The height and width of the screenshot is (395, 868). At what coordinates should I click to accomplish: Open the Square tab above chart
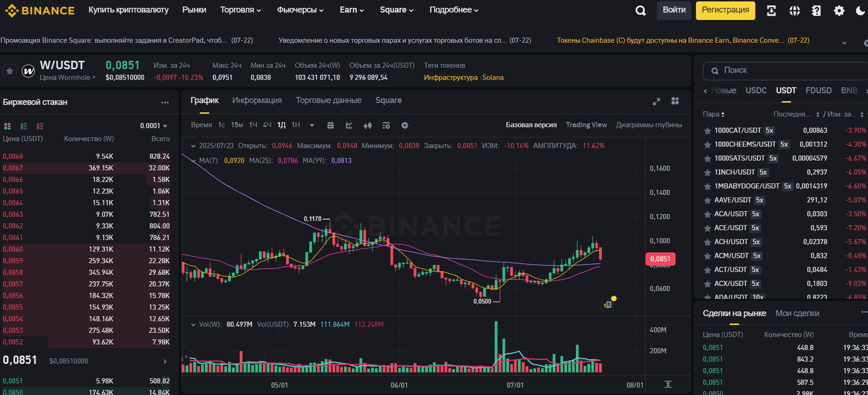(x=389, y=100)
